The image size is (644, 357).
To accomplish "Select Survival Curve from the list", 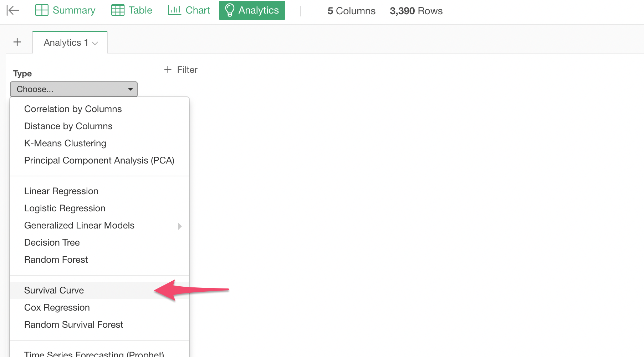I will [54, 290].
